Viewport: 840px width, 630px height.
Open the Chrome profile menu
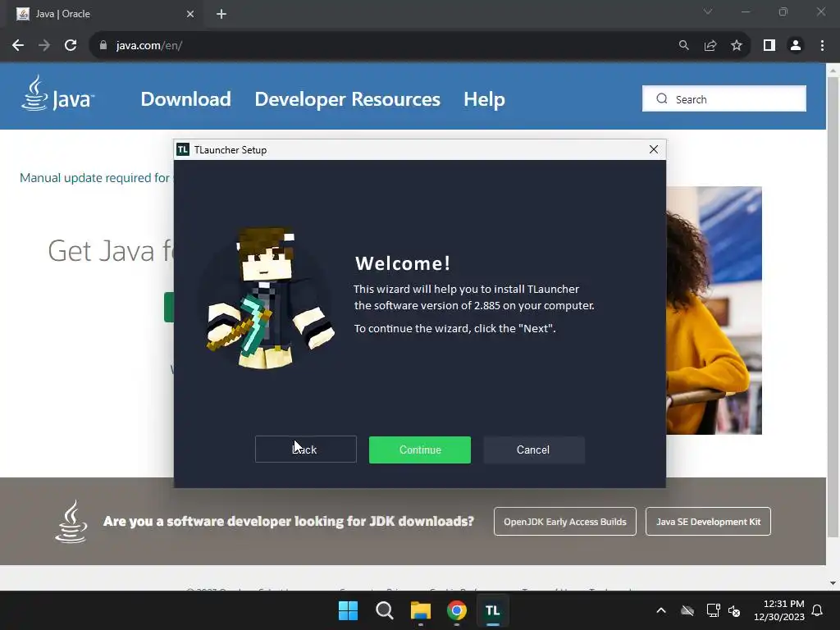coord(796,46)
